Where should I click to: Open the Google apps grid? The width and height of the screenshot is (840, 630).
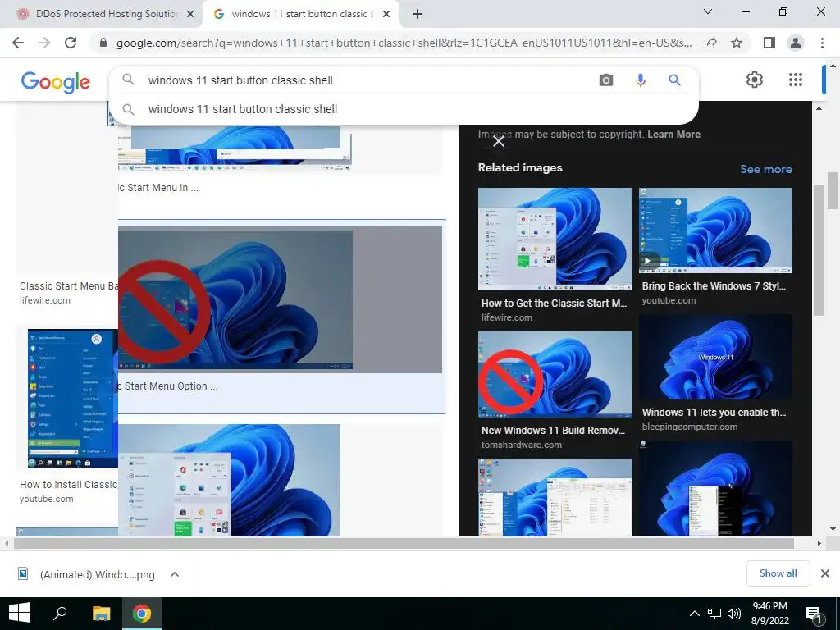[x=796, y=80]
